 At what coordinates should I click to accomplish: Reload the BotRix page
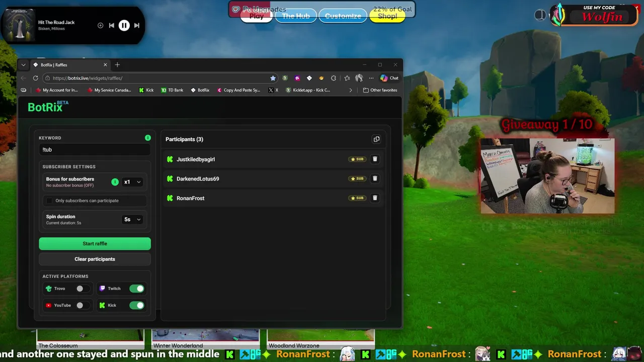pos(35,78)
